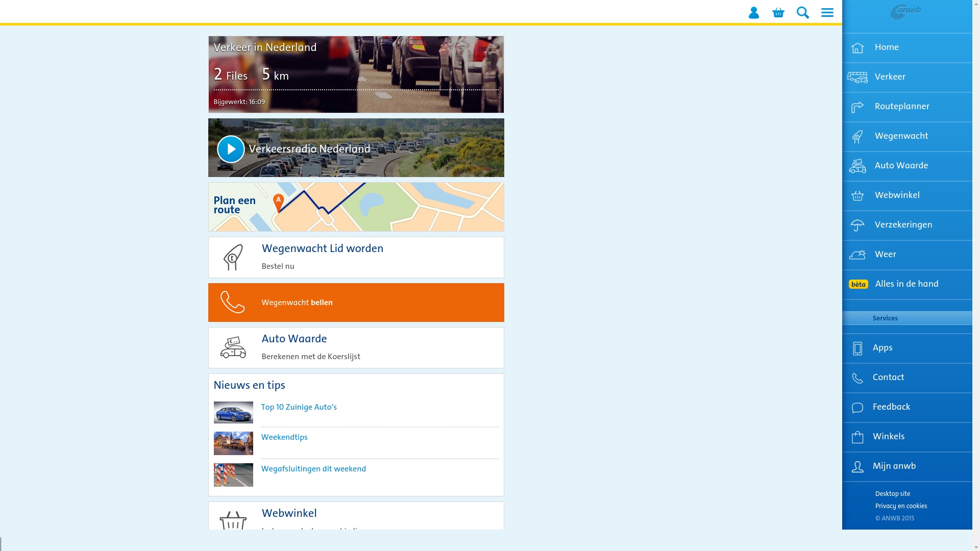Click the arrow icon beside Routeplanner
This screenshot has width=980, height=551.
[x=857, y=107]
